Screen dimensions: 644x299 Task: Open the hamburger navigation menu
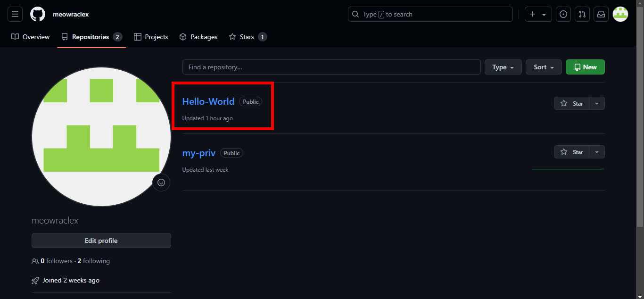tap(15, 14)
